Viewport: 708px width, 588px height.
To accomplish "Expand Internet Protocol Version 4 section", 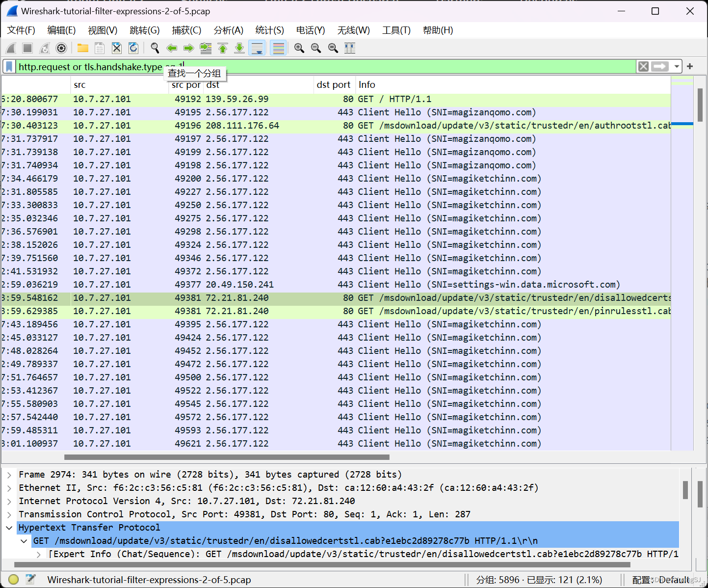I will coord(9,502).
